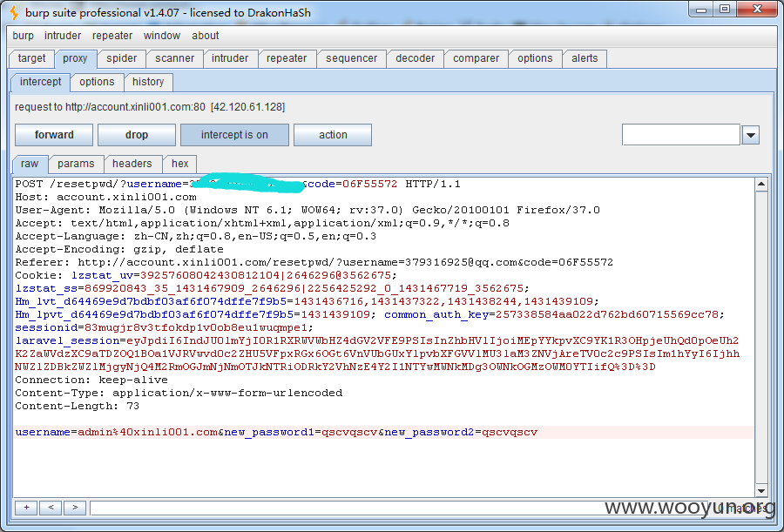
Task: Open the about menu
Action: (x=205, y=36)
